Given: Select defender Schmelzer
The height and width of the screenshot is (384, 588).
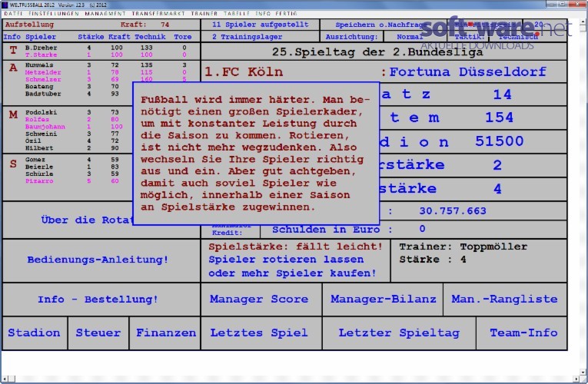Looking at the screenshot, I should coord(43,79).
